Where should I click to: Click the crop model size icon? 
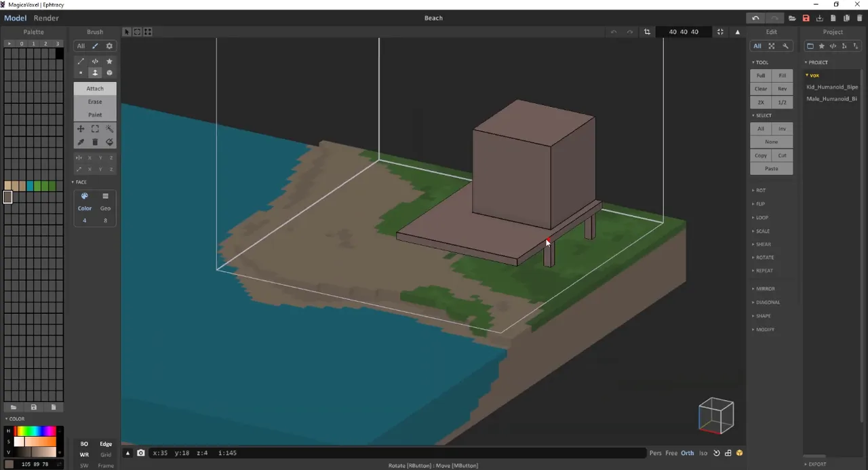(647, 32)
